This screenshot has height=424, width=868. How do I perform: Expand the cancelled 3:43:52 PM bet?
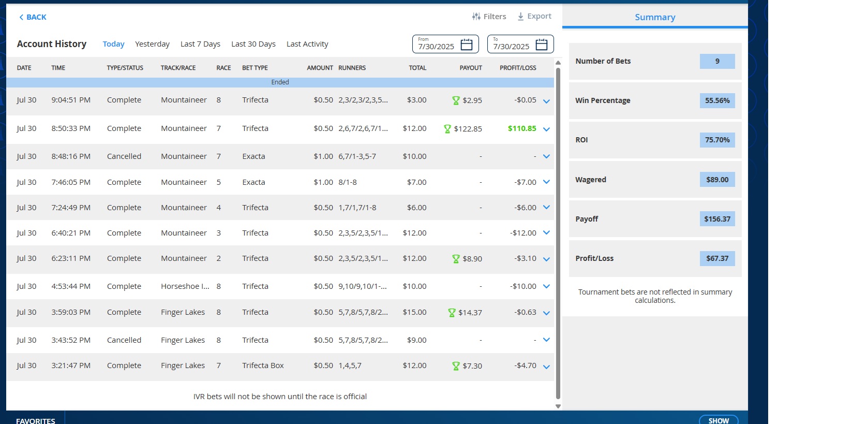(x=546, y=340)
